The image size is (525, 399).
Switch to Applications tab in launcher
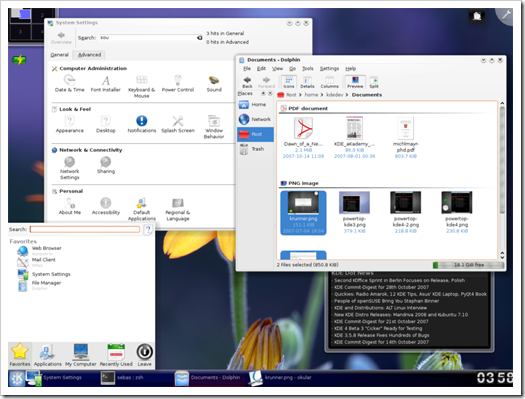coord(48,355)
